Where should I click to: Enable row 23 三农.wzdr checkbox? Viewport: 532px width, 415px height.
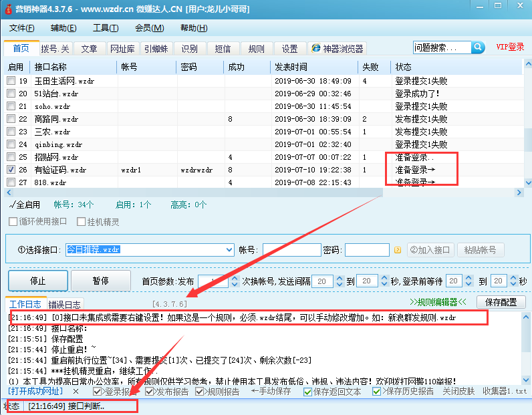click(x=11, y=131)
